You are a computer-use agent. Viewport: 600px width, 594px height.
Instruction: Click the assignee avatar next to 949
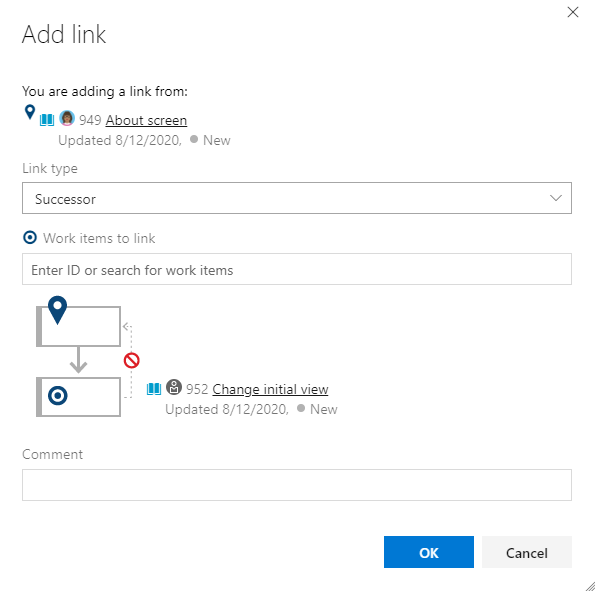coord(67,120)
